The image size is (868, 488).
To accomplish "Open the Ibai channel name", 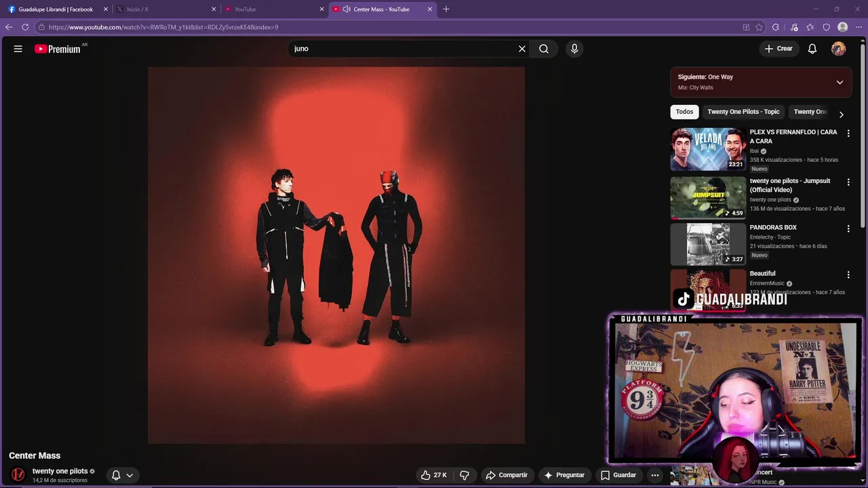I will point(754,151).
